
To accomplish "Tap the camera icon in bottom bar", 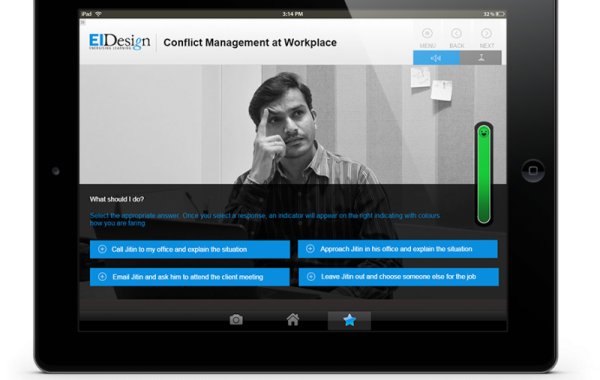I will click(x=236, y=320).
